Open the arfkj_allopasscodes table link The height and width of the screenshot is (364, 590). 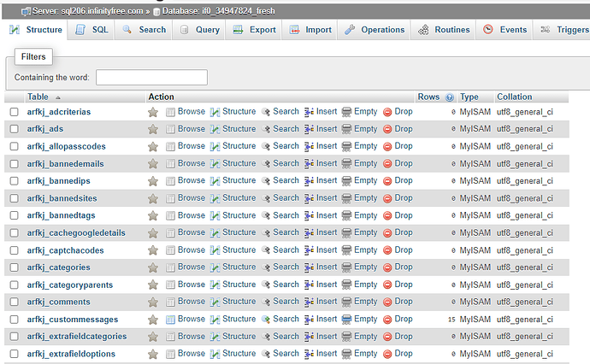point(67,146)
